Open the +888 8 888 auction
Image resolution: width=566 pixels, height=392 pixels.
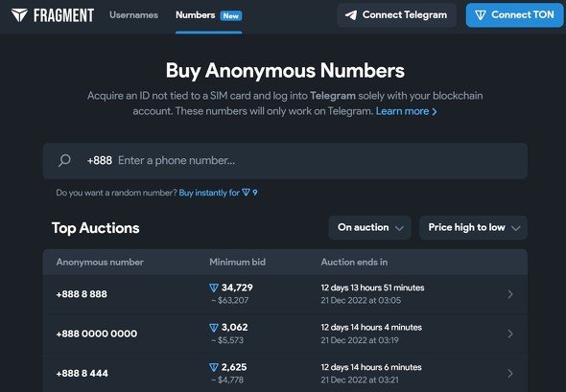tap(285, 294)
